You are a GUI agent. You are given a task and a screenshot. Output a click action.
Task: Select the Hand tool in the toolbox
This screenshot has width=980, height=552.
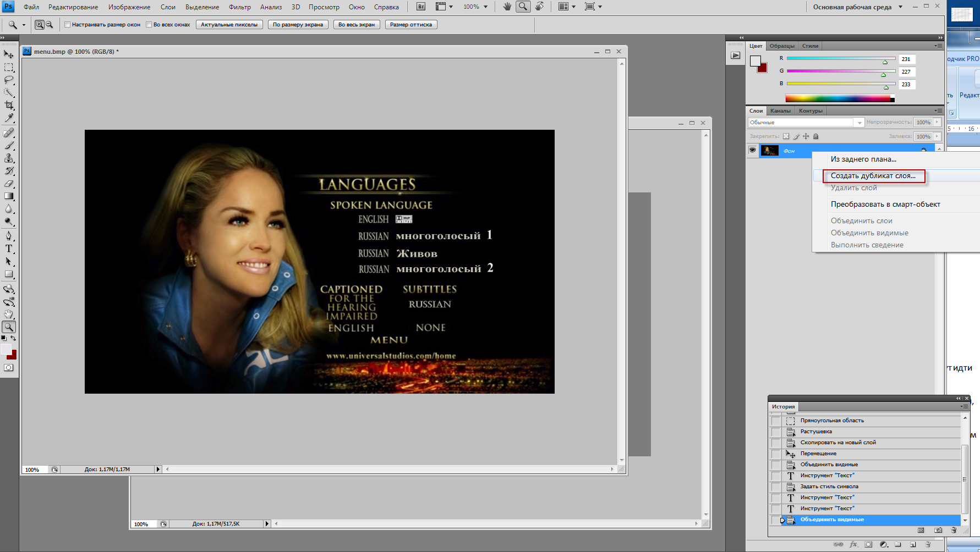point(9,314)
